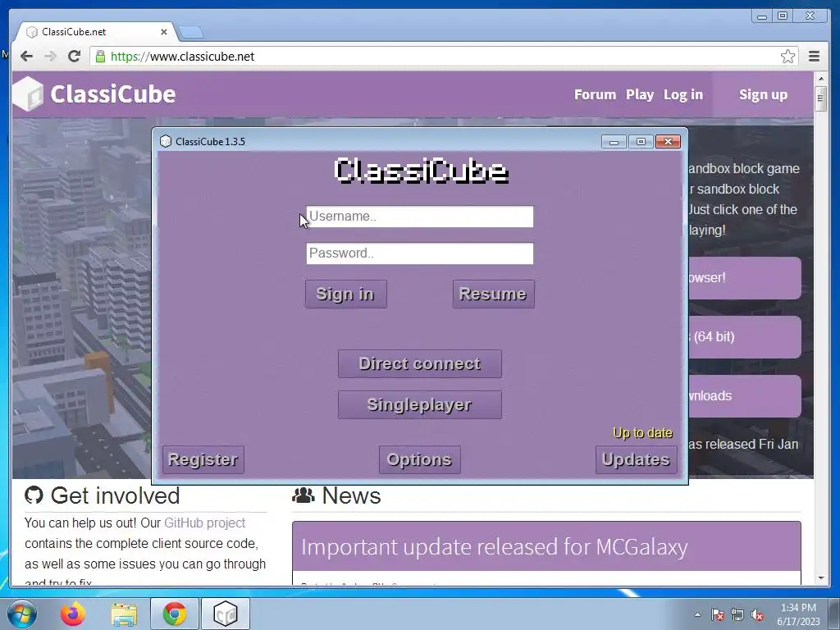Click the ClassiCube cube logo on website
Viewport: 840px width, 630px height.
pos(28,94)
